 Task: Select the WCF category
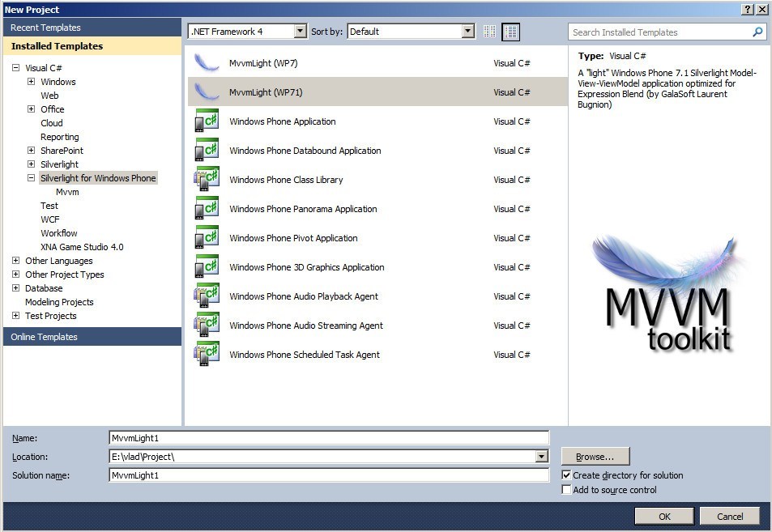tap(49, 219)
